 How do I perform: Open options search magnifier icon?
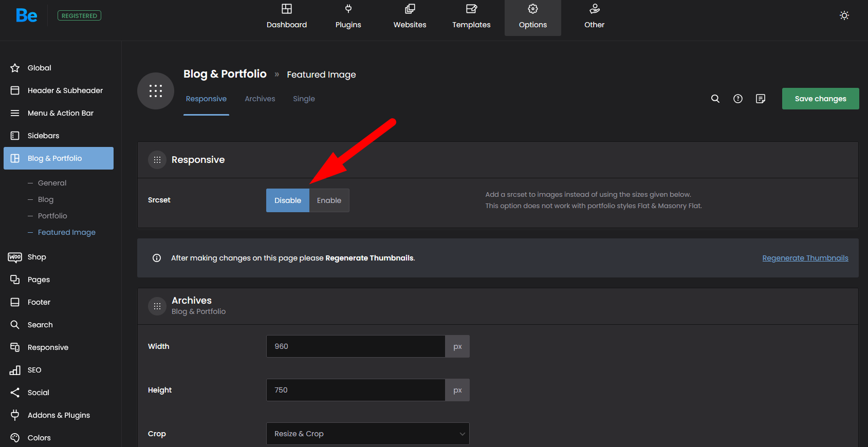[x=715, y=99]
